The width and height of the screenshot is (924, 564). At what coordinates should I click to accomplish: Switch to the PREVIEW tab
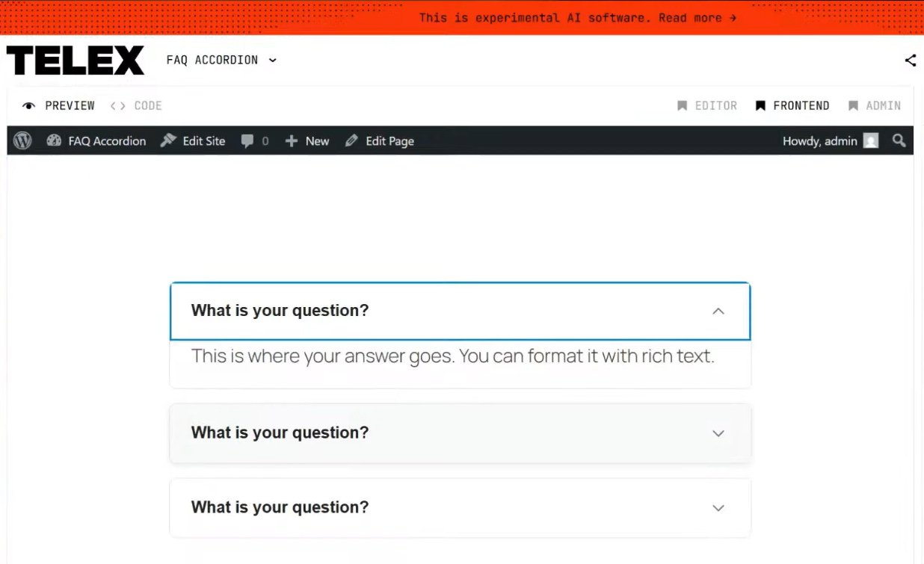(x=60, y=106)
